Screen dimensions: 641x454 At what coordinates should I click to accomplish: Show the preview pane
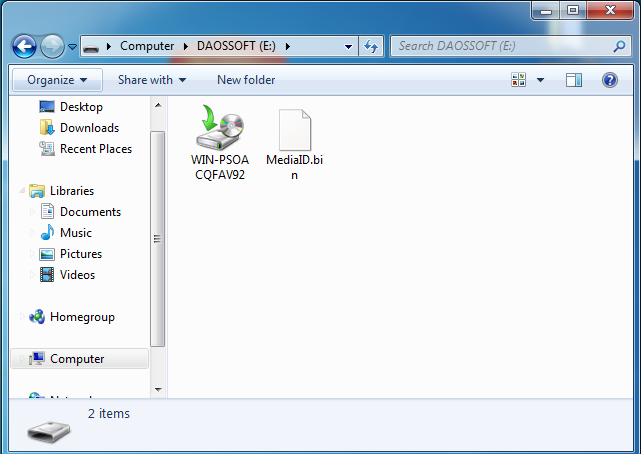574,80
